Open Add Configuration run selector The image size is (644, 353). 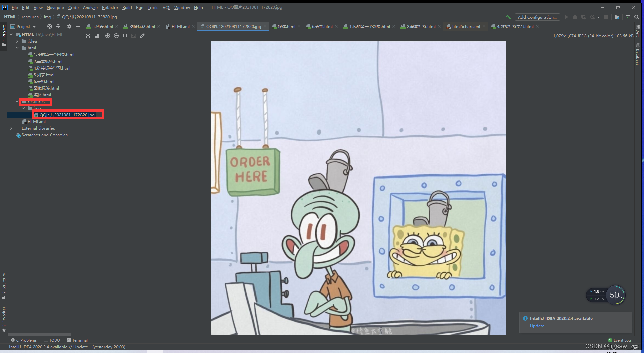(537, 17)
